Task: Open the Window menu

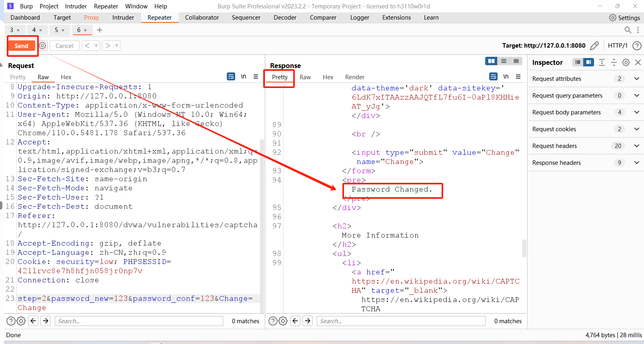Action: pyautogui.click(x=136, y=6)
